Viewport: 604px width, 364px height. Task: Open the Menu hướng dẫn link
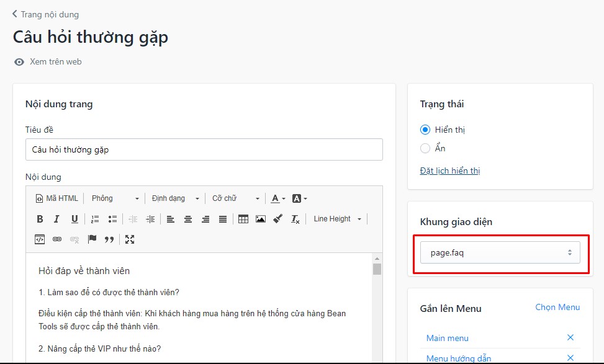click(458, 358)
